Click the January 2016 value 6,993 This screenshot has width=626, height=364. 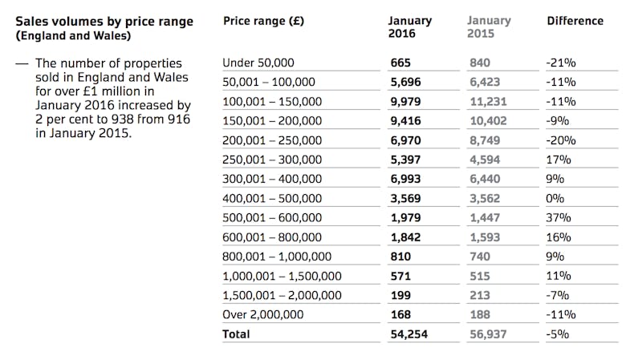click(406, 179)
